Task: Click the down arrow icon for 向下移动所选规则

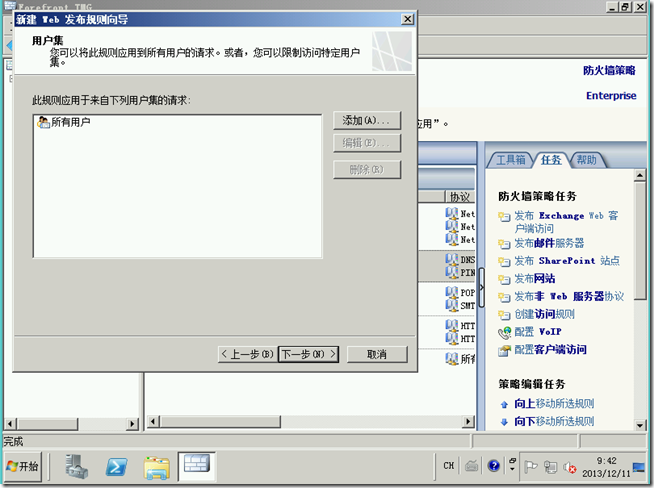Action: (504, 422)
